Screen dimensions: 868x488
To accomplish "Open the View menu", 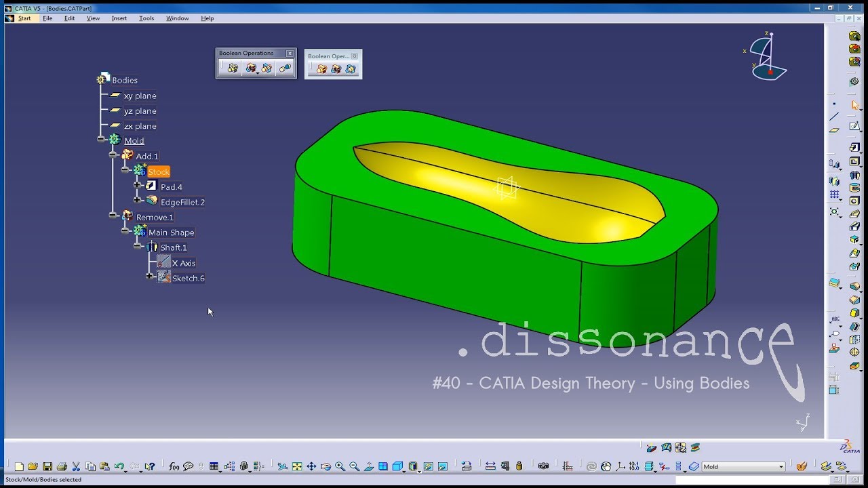I will 94,18.
